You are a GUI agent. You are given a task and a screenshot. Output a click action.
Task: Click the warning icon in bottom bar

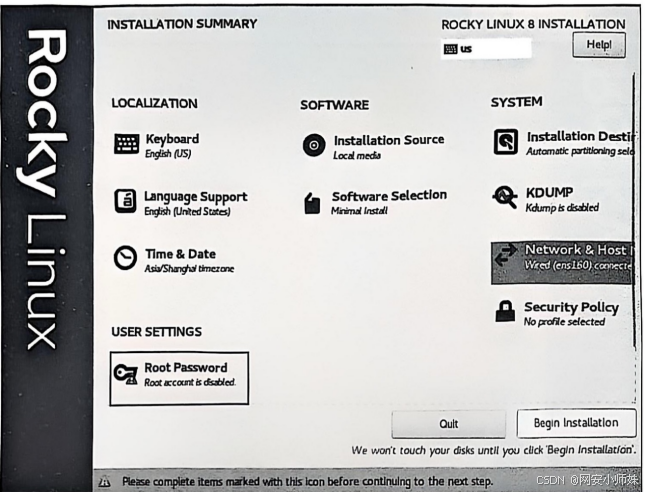tap(105, 482)
